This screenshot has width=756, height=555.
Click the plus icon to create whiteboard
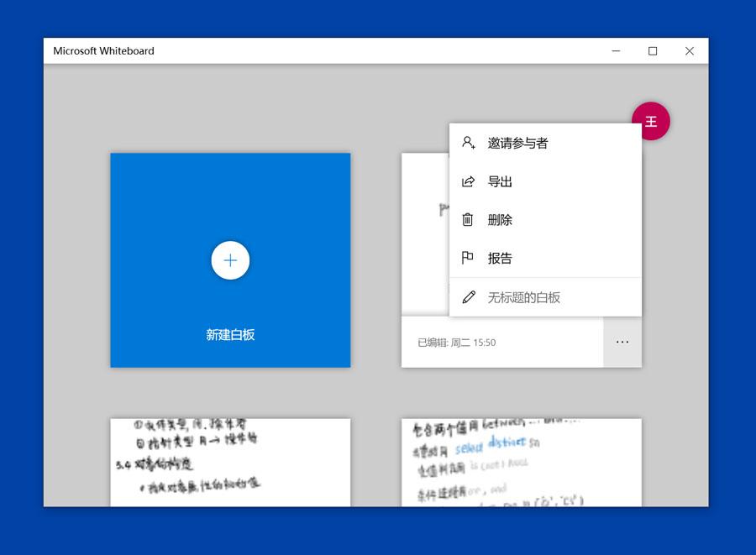230,260
